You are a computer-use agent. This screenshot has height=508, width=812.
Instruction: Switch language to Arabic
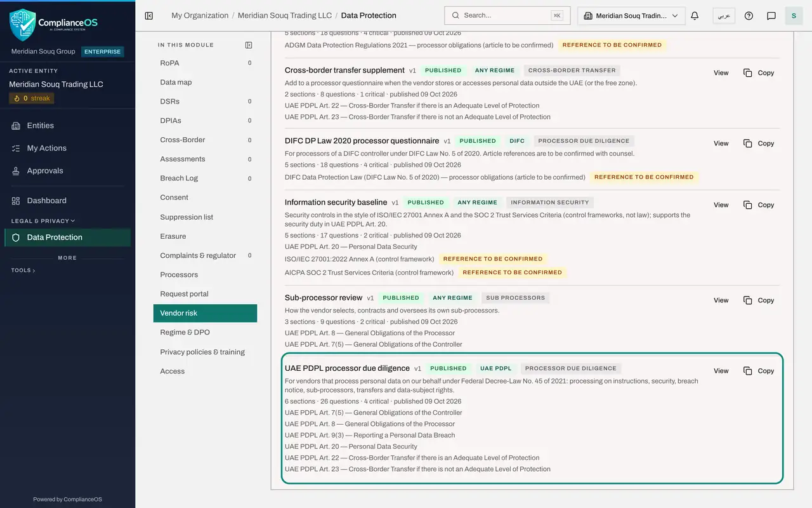pyautogui.click(x=724, y=16)
